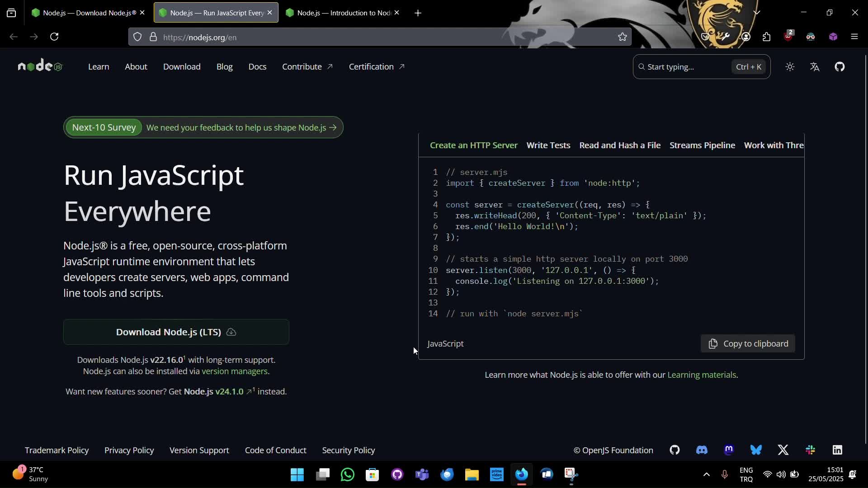Viewport: 868px width, 488px height.
Task: Click the back navigation arrow
Action: pos(14,37)
